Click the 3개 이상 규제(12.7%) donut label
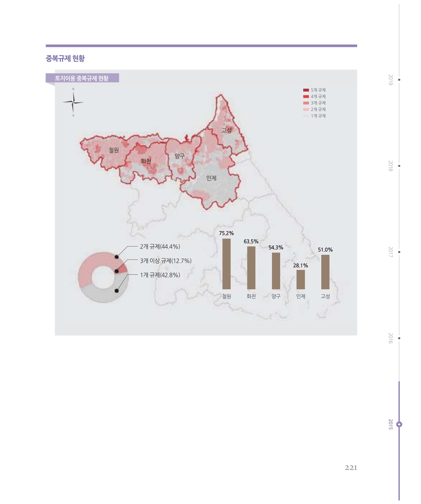Image resolution: width=421 pixels, height=504 pixels. 166,261
